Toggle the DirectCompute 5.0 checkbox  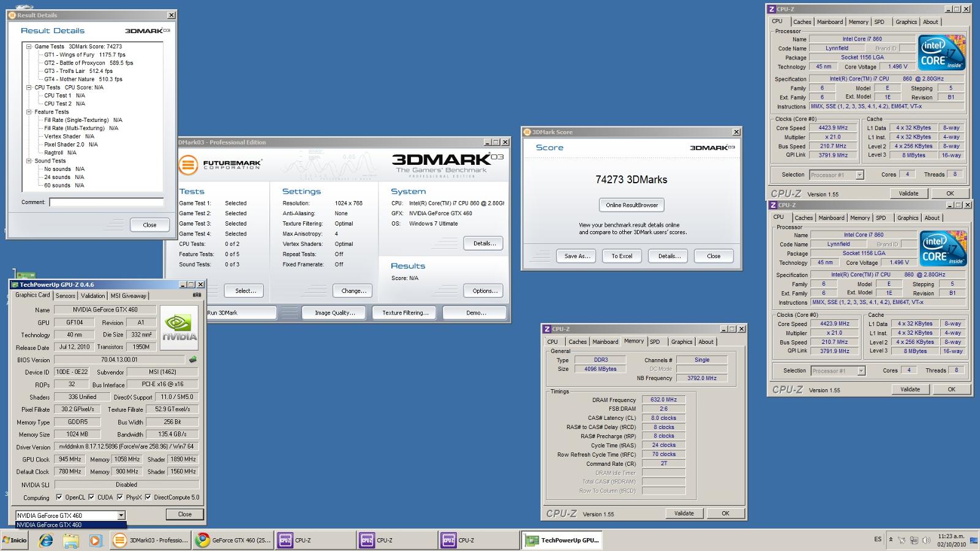(x=148, y=497)
